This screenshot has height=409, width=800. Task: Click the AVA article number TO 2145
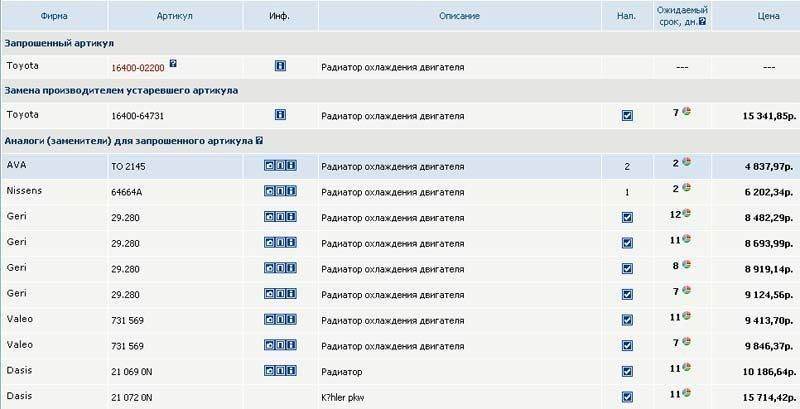tap(131, 164)
